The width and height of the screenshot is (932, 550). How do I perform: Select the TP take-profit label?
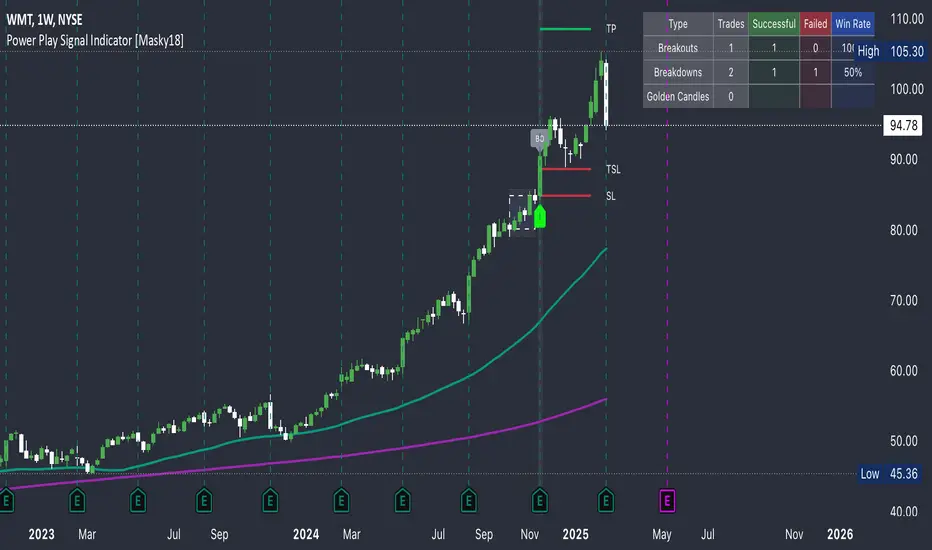click(611, 29)
